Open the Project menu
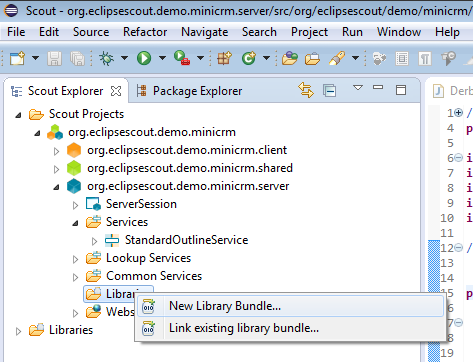This screenshot has width=473, height=362. [309, 32]
